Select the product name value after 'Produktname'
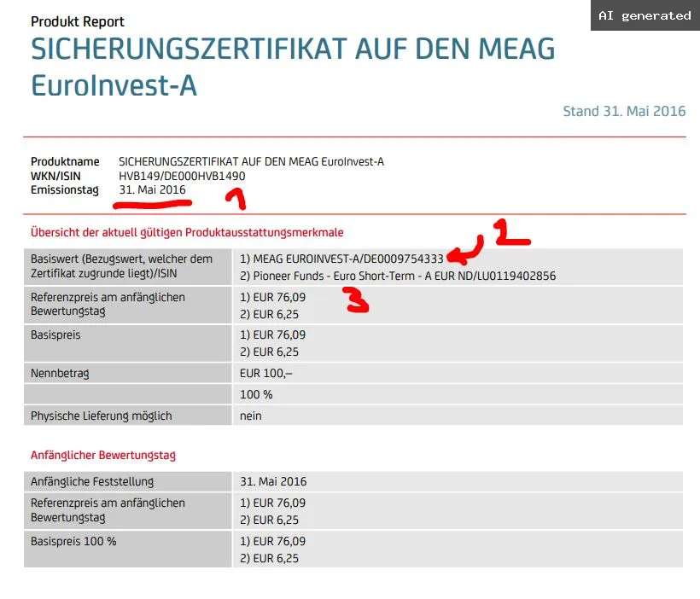The width and height of the screenshot is (700, 599). [x=251, y=161]
